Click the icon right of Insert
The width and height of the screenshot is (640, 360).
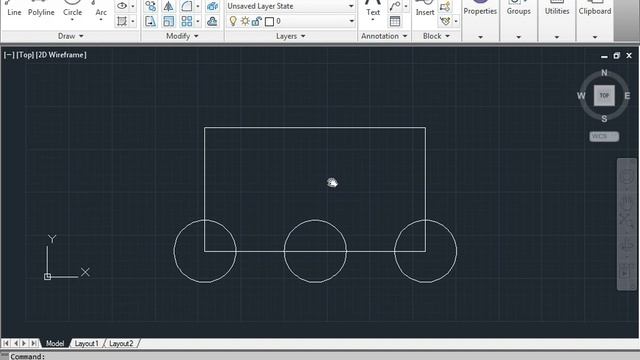pos(445,6)
